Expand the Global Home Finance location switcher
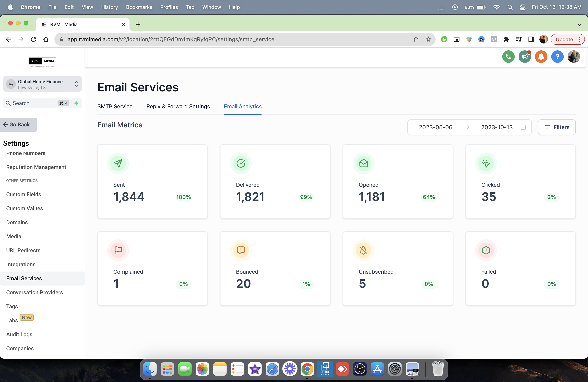 coord(42,84)
